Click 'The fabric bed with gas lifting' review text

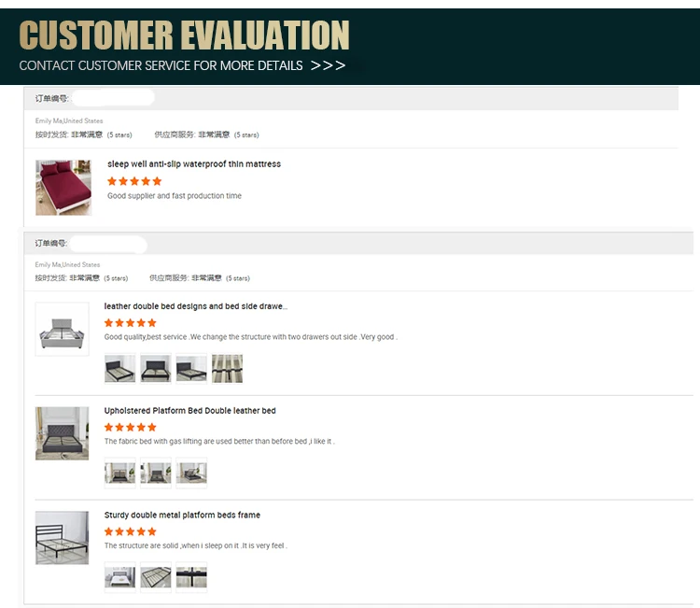tap(219, 442)
